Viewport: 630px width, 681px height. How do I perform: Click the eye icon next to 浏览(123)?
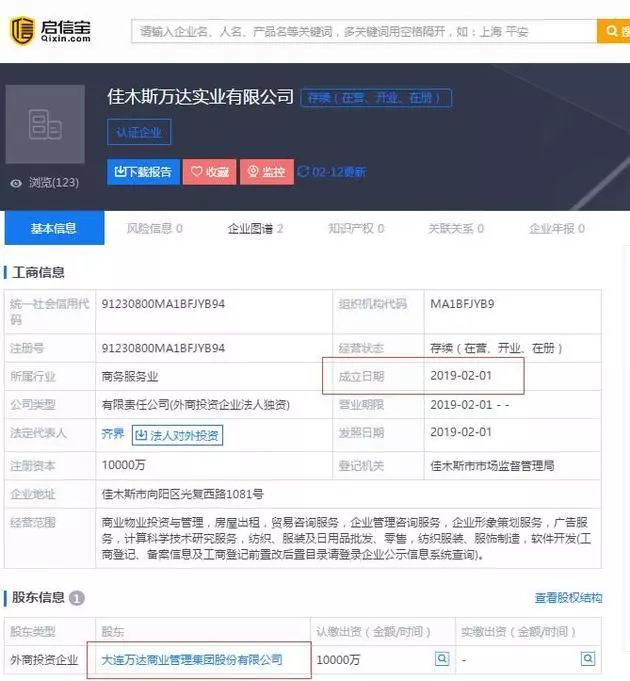16,183
